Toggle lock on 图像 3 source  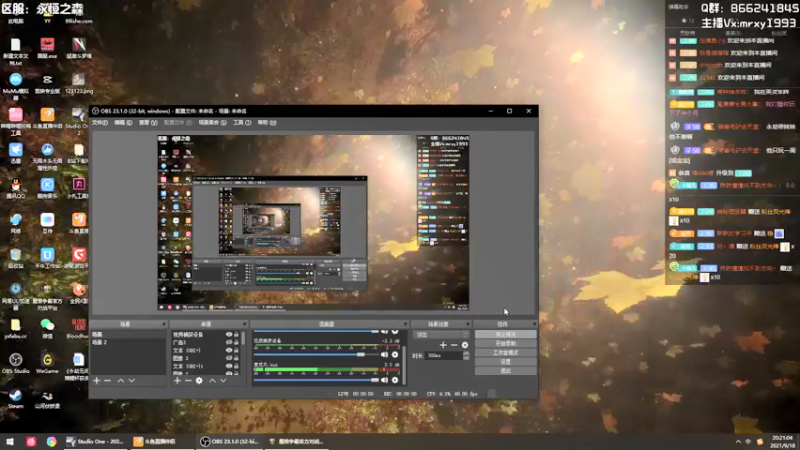tap(236, 358)
